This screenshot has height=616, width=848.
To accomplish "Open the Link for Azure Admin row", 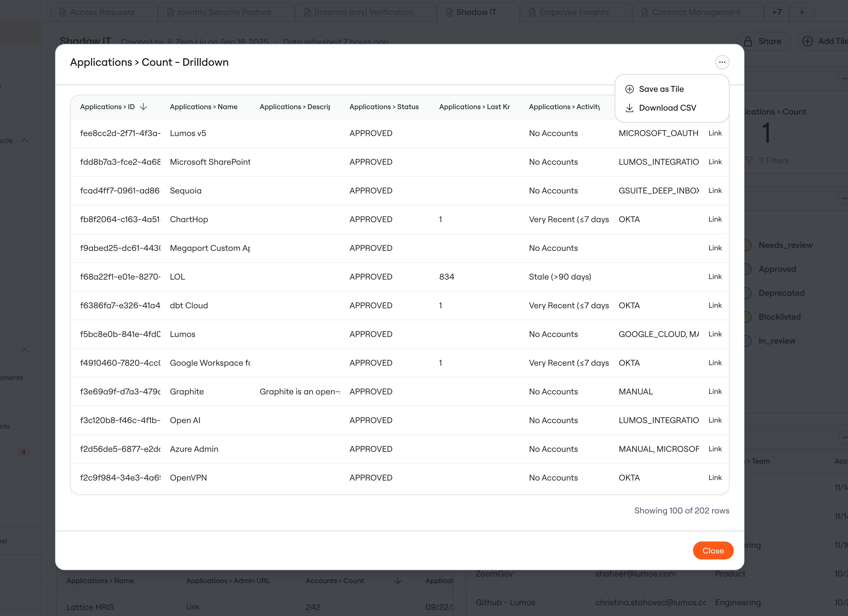I will point(715,449).
